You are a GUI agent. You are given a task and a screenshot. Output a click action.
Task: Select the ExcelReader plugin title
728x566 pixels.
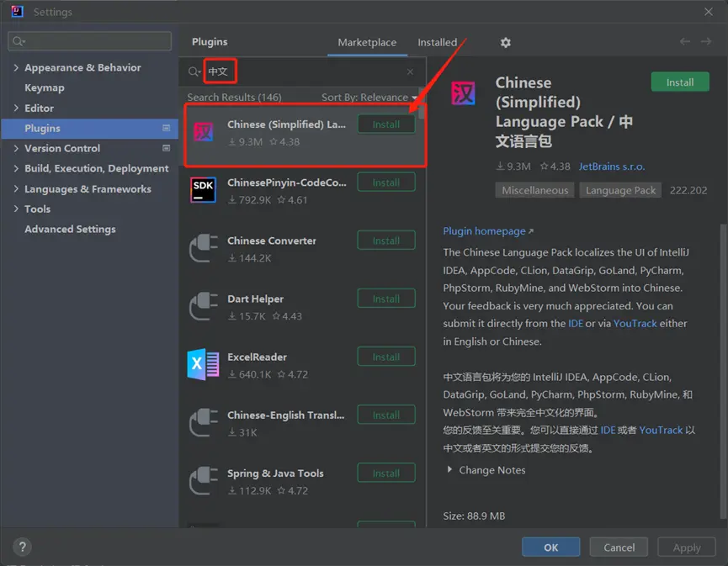point(257,357)
